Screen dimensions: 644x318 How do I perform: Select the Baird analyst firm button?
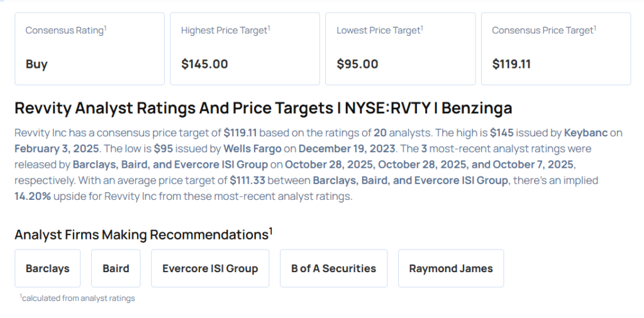(116, 268)
